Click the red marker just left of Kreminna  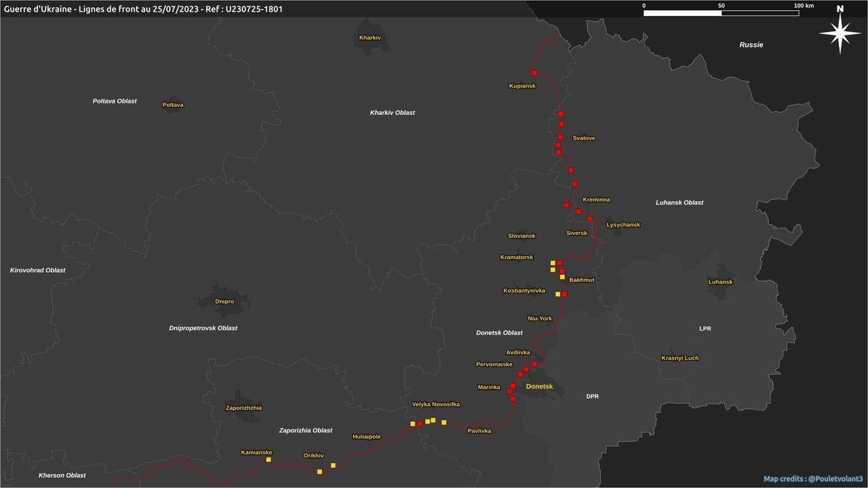(x=566, y=205)
